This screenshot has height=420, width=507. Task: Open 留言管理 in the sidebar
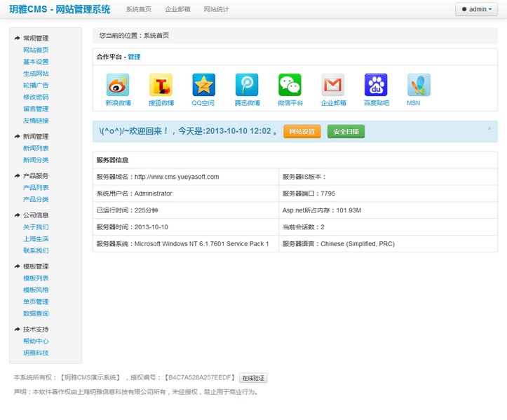pos(36,109)
